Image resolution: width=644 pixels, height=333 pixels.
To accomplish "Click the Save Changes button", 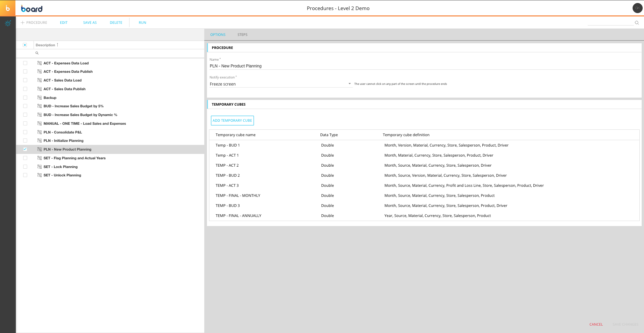I will (625, 324).
